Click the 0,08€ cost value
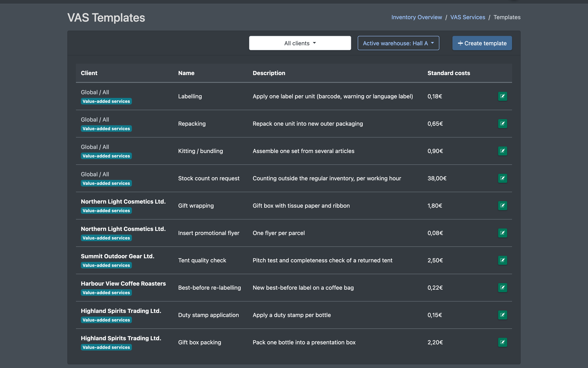The height and width of the screenshot is (368, 588). coord(435,233)
